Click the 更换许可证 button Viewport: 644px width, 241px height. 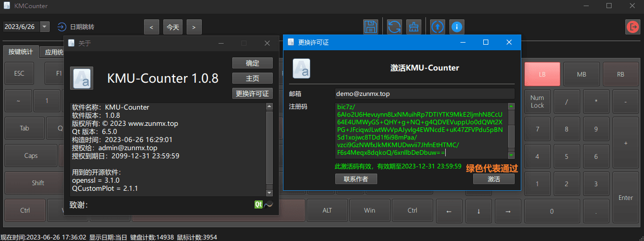pos(253,93)
